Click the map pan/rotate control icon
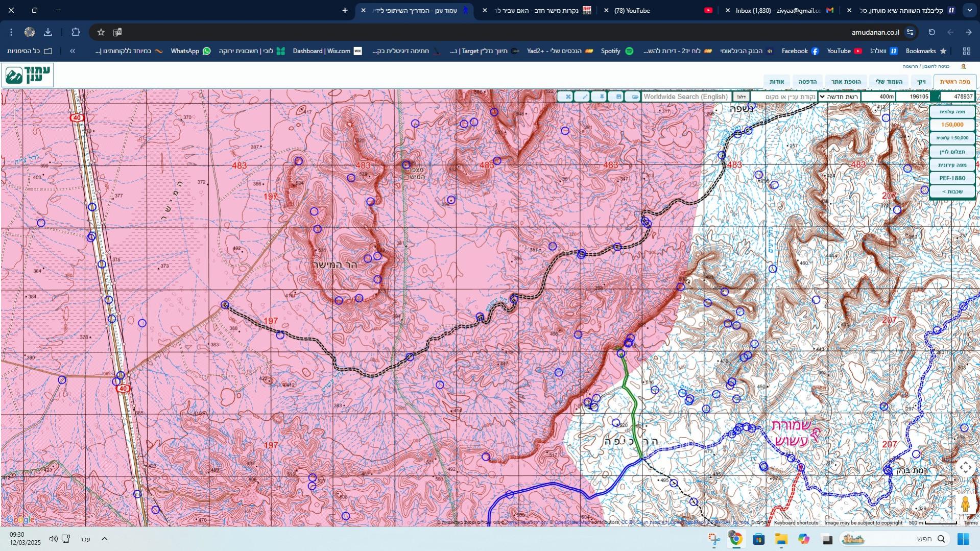Image resolution: width=980 pixels, height=551 pixels. click(x=965, y=468)
